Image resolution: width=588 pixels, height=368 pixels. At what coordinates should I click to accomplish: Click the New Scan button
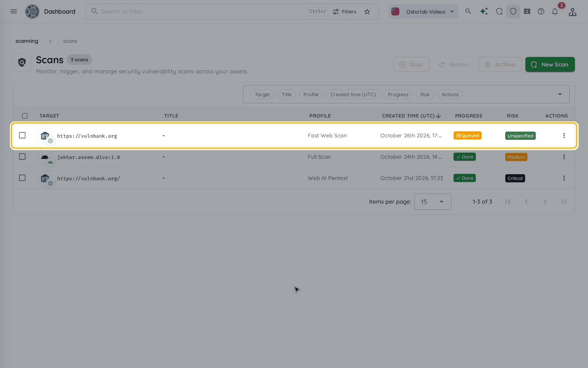pos(550,64)
